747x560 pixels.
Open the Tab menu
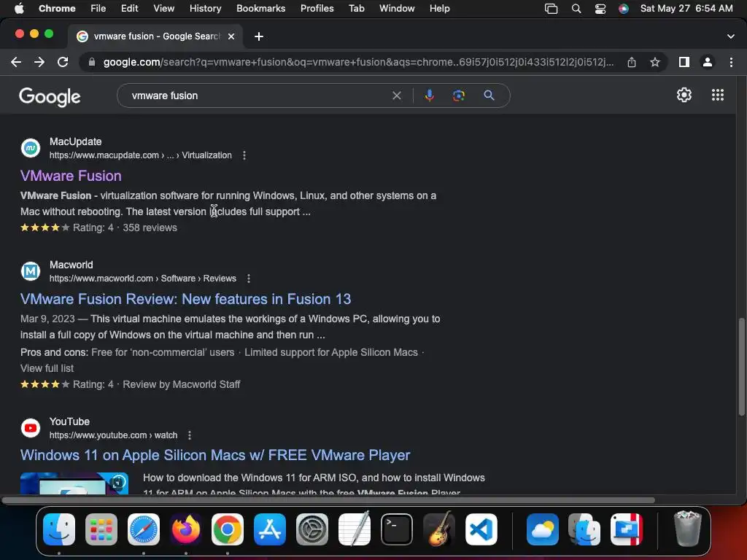[x=356, y=9]
